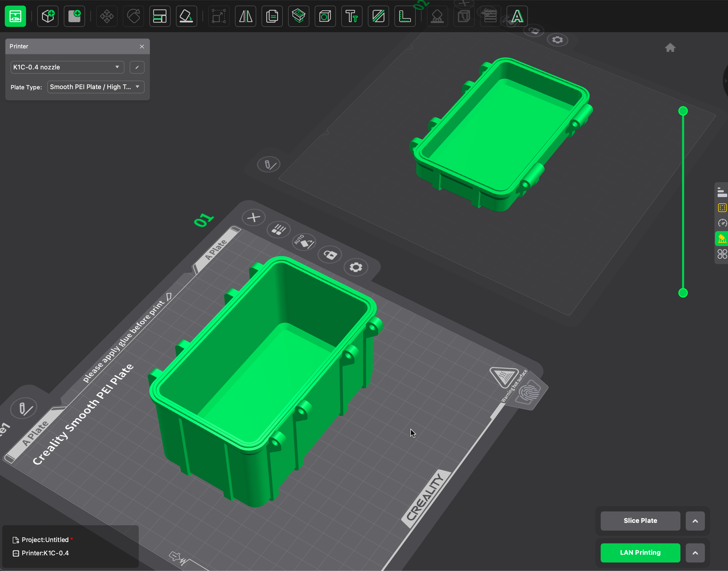This screenshot has height=571, width=728.
Task: Expand the Slice Plate options chevron
Action: point(695,520)
